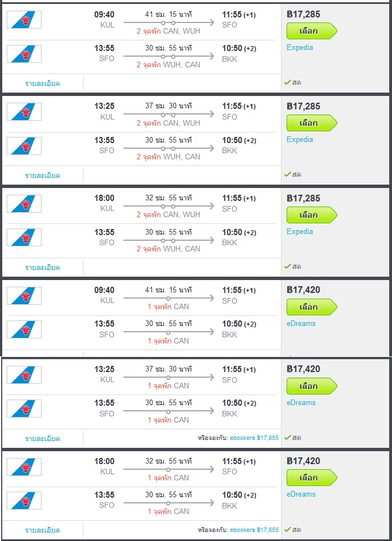This screenshot has height=541, width=392.
Task: Open Expedia link in the first result
Action: pyautogui.click(x=299, y=48)
